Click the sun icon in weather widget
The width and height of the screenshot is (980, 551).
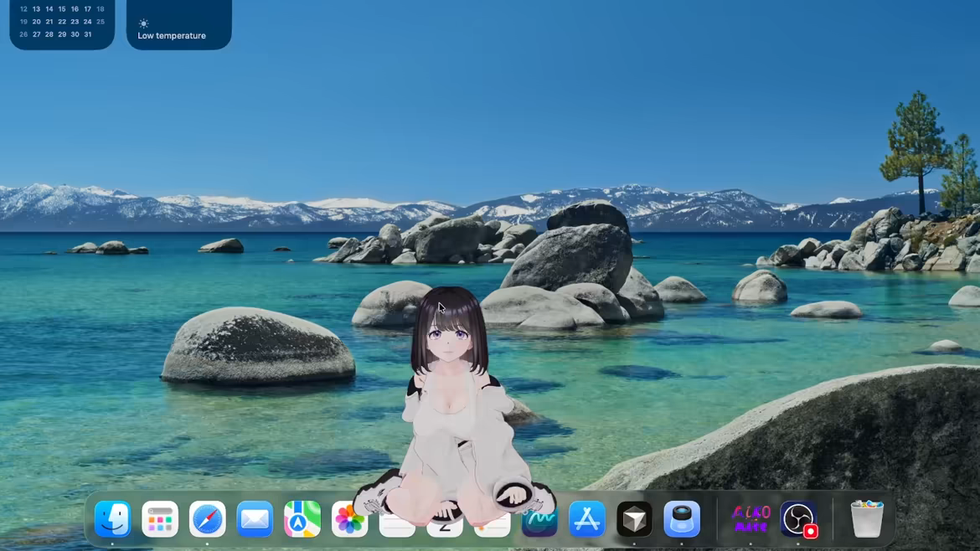coord(144,23)
